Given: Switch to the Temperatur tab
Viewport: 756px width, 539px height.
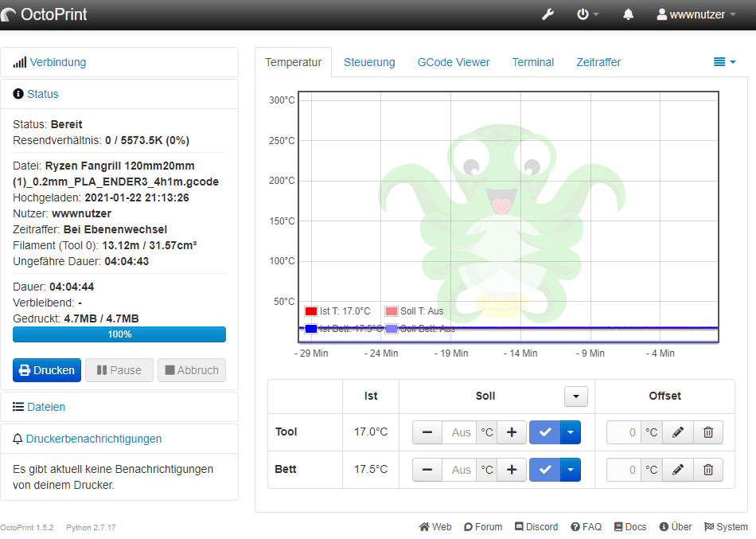Looking at the screenshot, I should coord(293,62).
